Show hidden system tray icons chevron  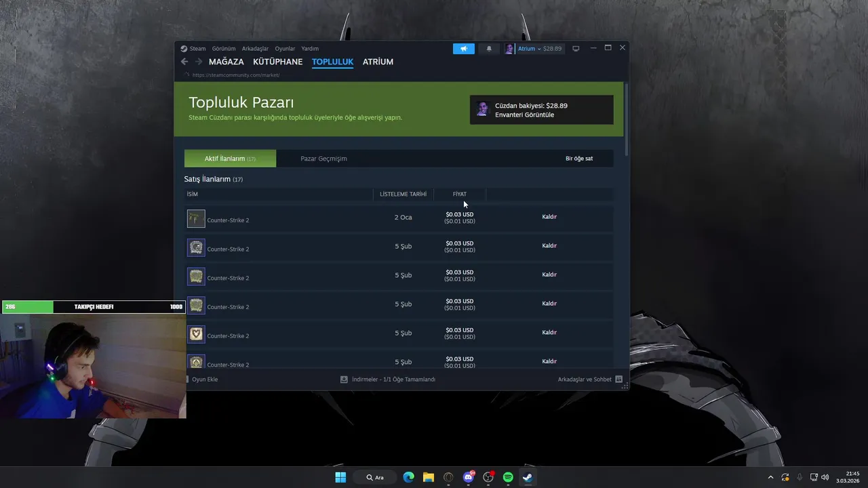point(770,477)
